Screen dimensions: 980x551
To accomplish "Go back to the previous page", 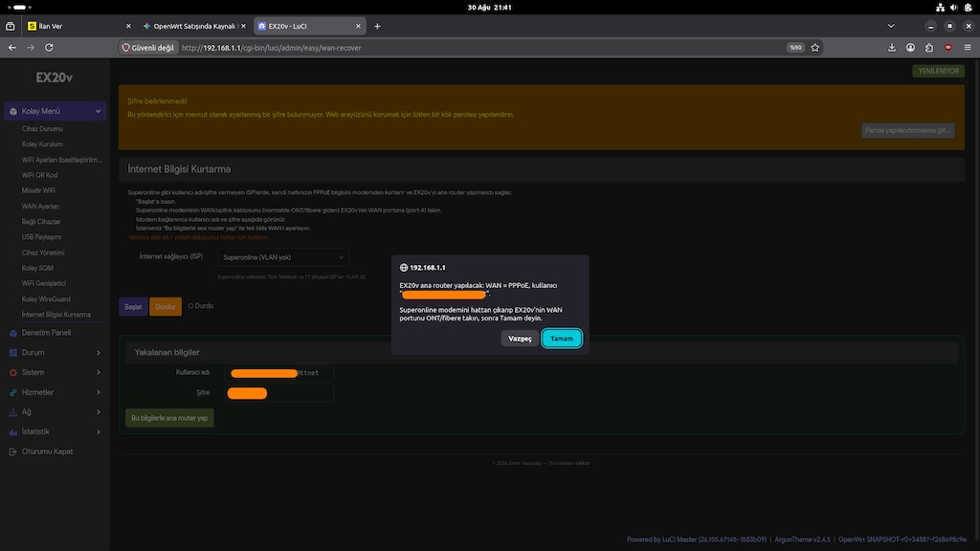I will (12, 48).
